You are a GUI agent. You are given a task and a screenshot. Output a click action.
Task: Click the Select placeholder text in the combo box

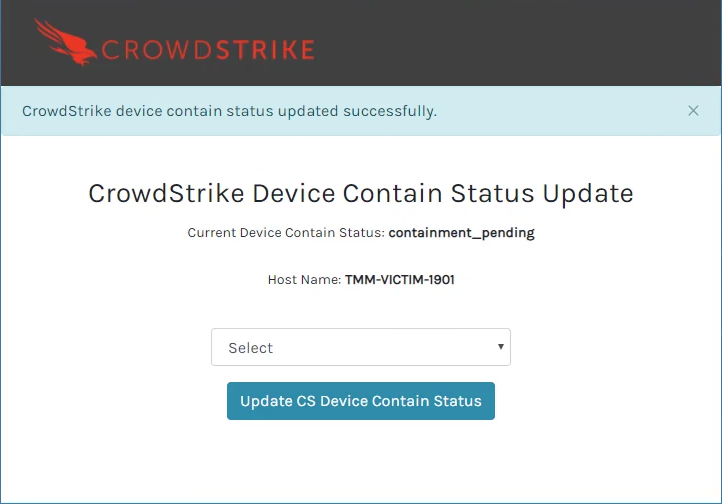[250, 348]
